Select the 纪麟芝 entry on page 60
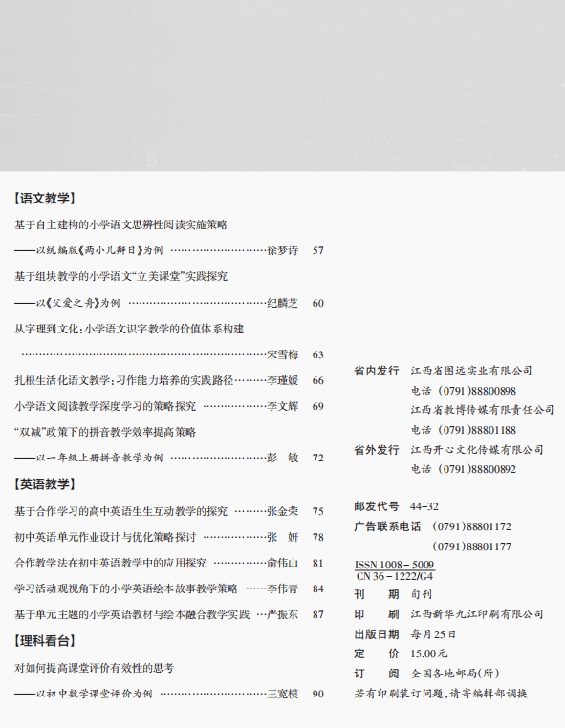Viewport: 565px width, 728px height. 169,303
